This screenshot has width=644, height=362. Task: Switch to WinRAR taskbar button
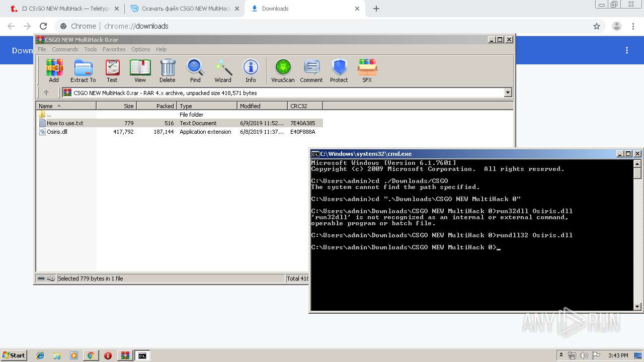(x=125, y=355)
